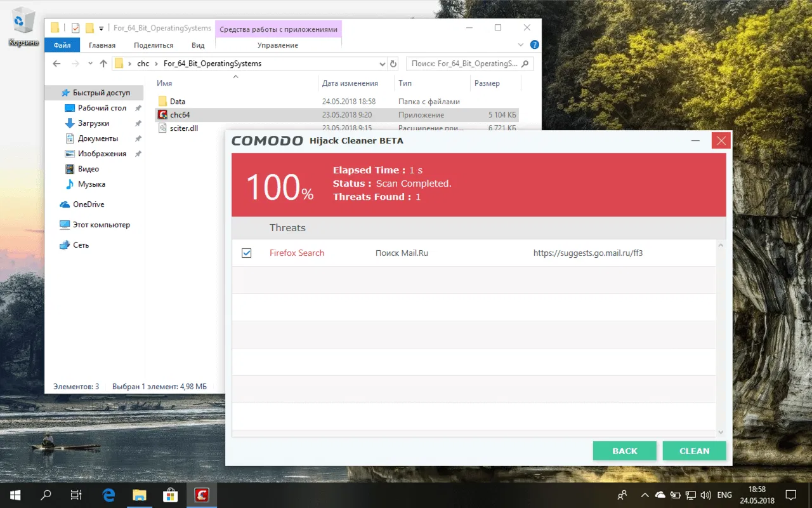
Task: Click the Поиск Mail.Ru threat description
Action: [x=402, y=253]
